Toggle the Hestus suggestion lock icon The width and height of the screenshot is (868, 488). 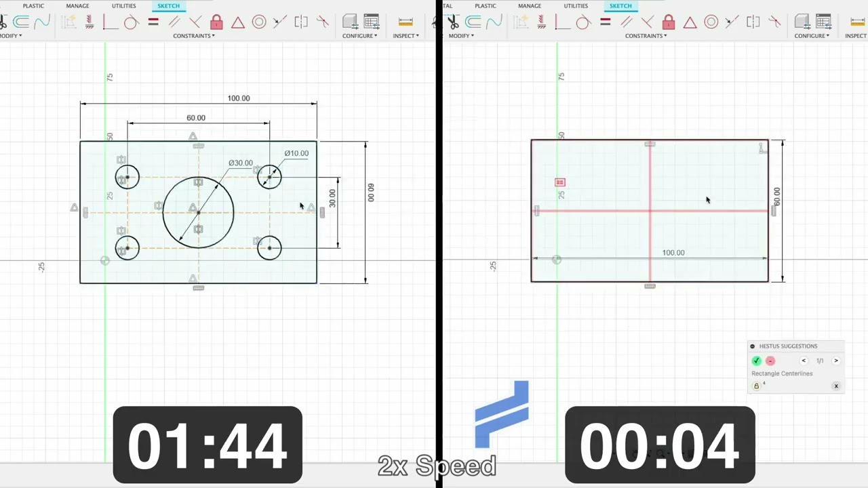tap(757, 386)
